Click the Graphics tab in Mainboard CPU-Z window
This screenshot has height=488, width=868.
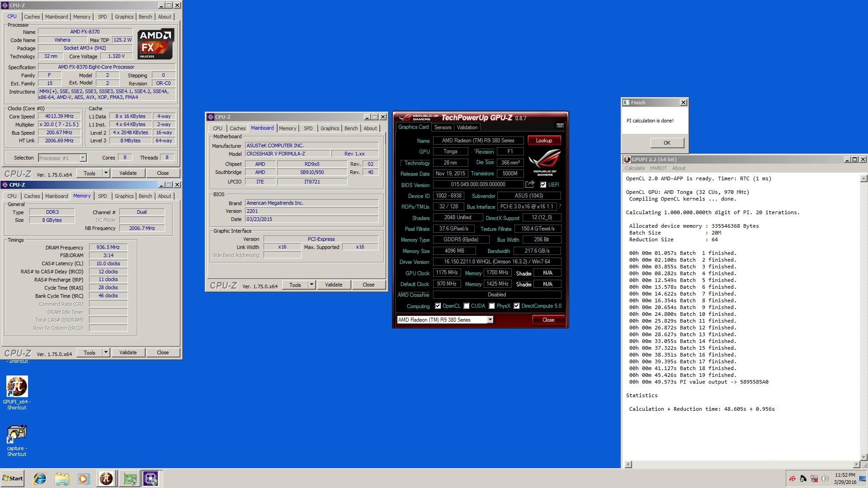[x=330, y=128]
